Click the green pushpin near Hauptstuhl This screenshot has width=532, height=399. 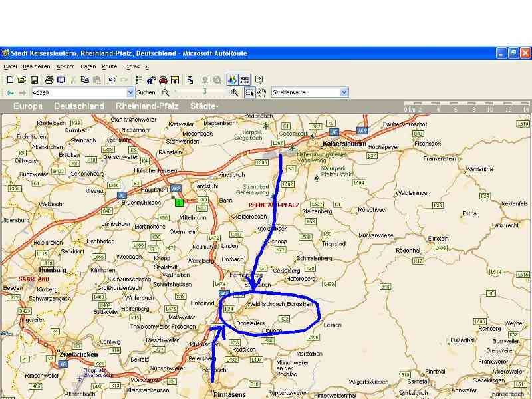pos(179,203)
